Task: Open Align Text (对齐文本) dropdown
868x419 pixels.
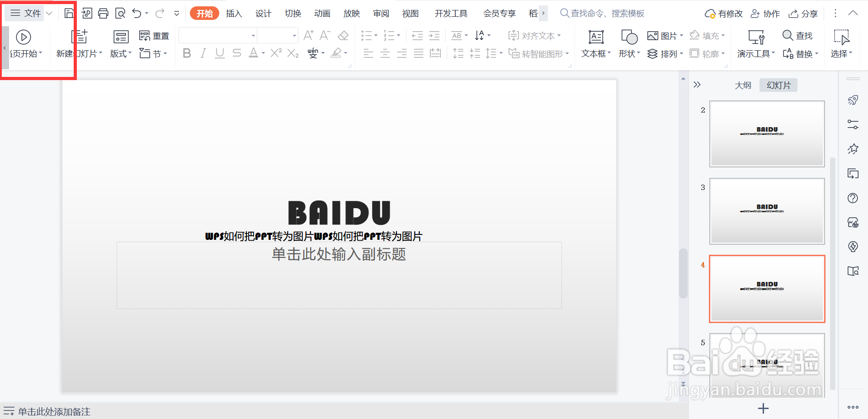Action: 534,35
